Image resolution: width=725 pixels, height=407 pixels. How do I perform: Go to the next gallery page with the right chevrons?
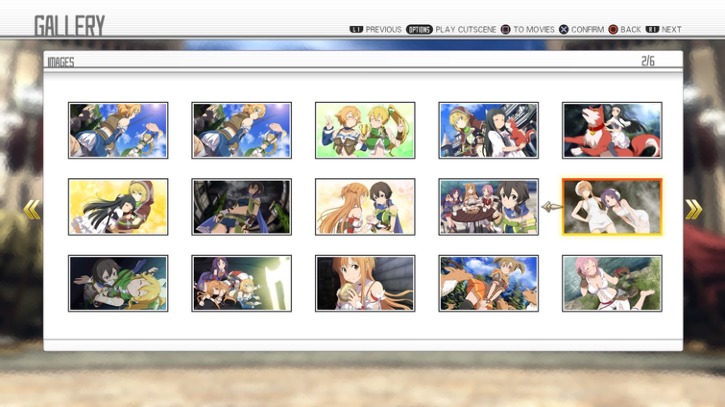(694, 210)
